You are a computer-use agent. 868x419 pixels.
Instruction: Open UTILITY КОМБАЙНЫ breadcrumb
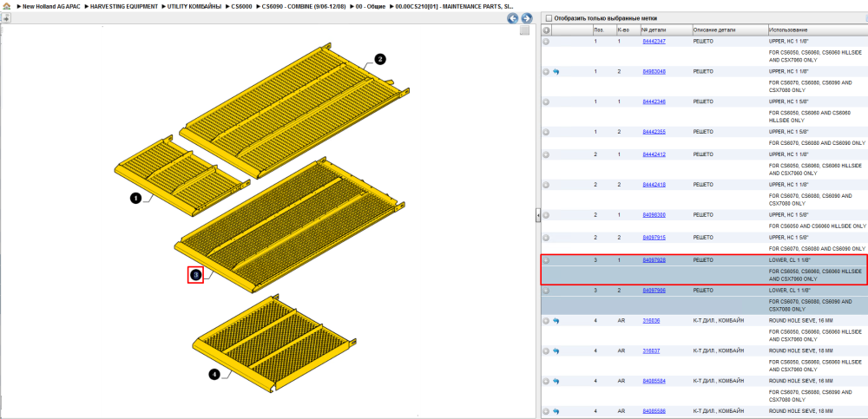[194, 6]
